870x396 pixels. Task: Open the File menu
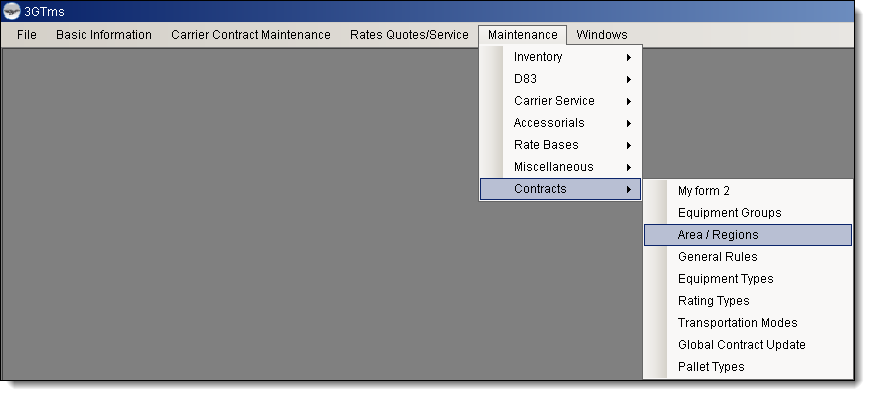coord(27,35)
